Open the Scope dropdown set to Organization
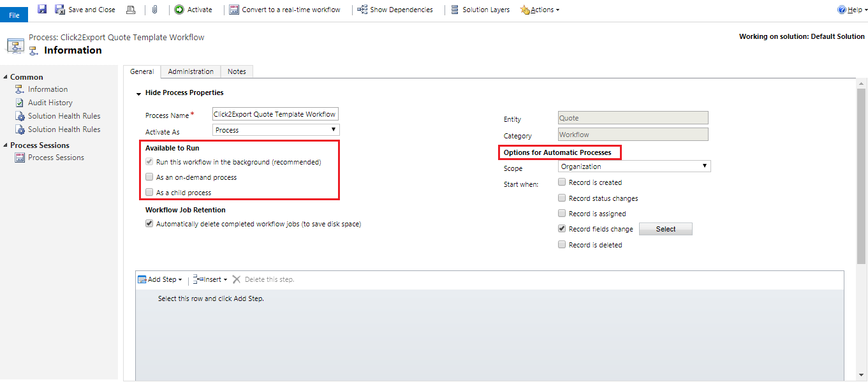The image size is (868, 382). [634, 166]
